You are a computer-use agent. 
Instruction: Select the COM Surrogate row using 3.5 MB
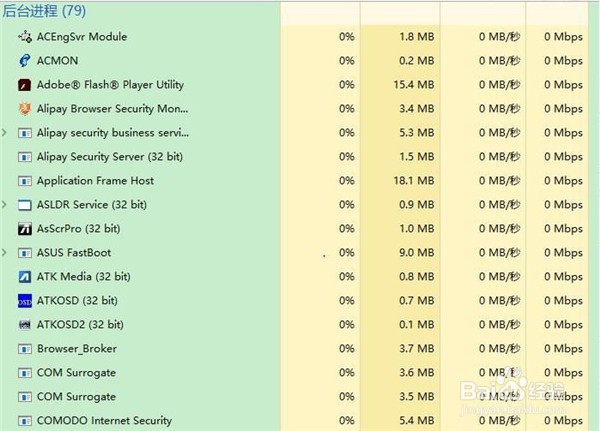[294, 397]
